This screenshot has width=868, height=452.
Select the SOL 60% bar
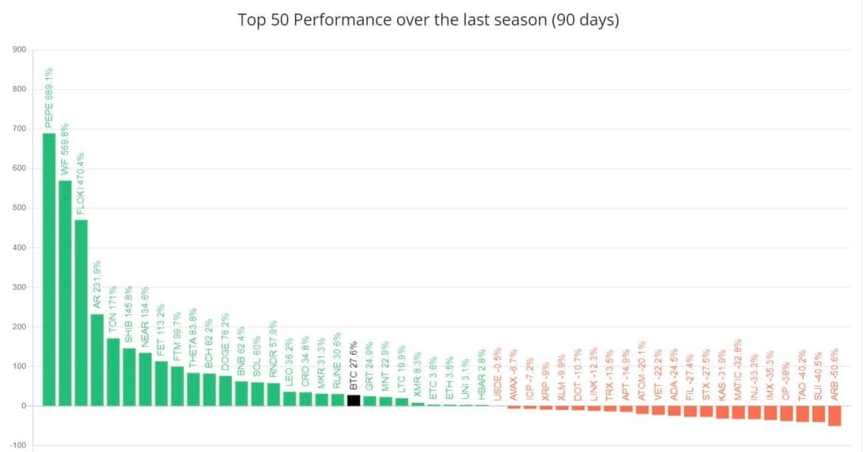257,394
